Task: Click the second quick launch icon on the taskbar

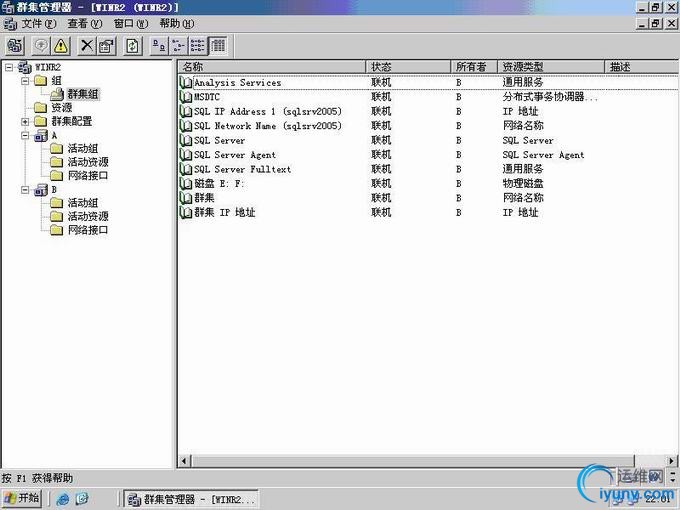Action: coord(82,499)
